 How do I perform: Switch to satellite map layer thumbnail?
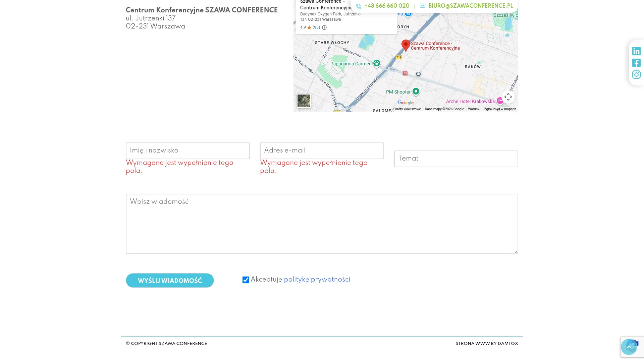[x=304, y=101]
